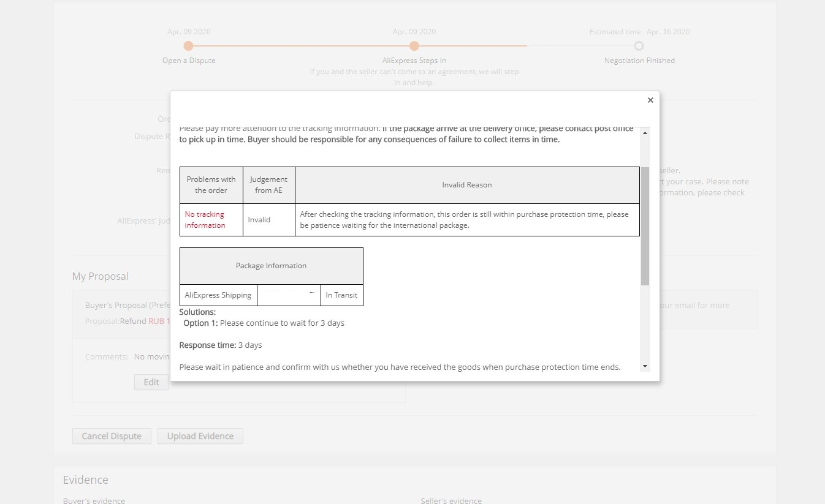Screen dimensions: 825x504
Task: Click the Open a Dispute timeline marker
Action: point(189,46)
